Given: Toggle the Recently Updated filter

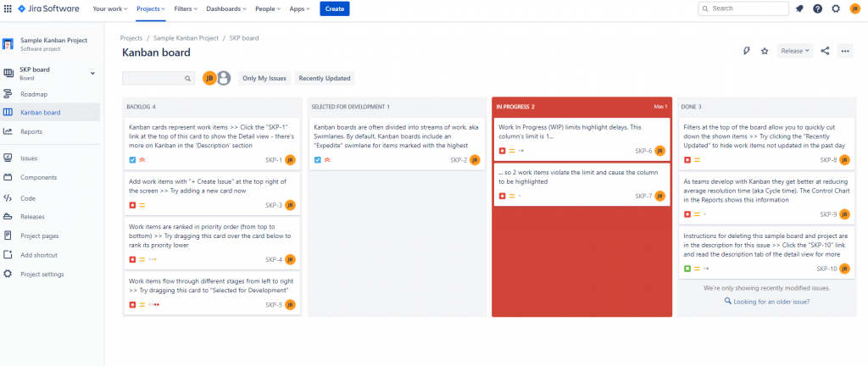Looking at the screenshot, I should (325, 79).
